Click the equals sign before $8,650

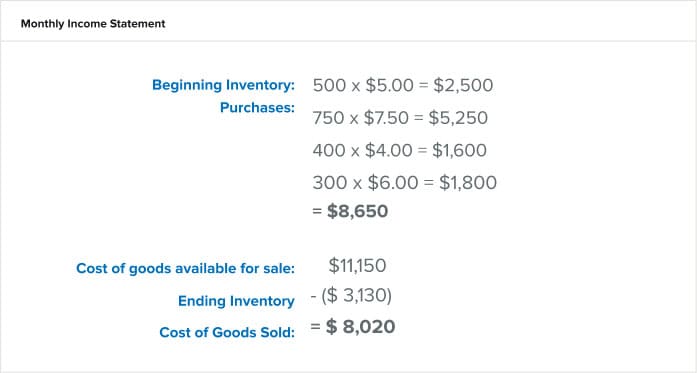tap(317, 211)
